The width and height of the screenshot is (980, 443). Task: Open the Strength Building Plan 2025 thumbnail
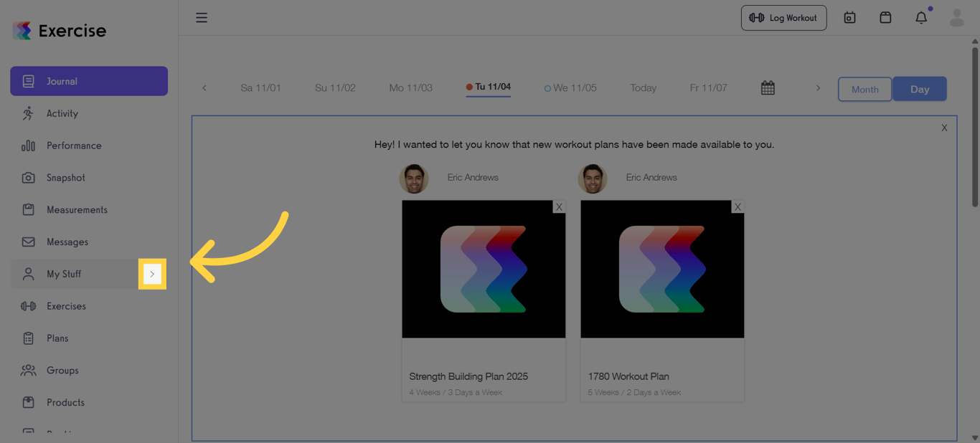pos(484,269)
